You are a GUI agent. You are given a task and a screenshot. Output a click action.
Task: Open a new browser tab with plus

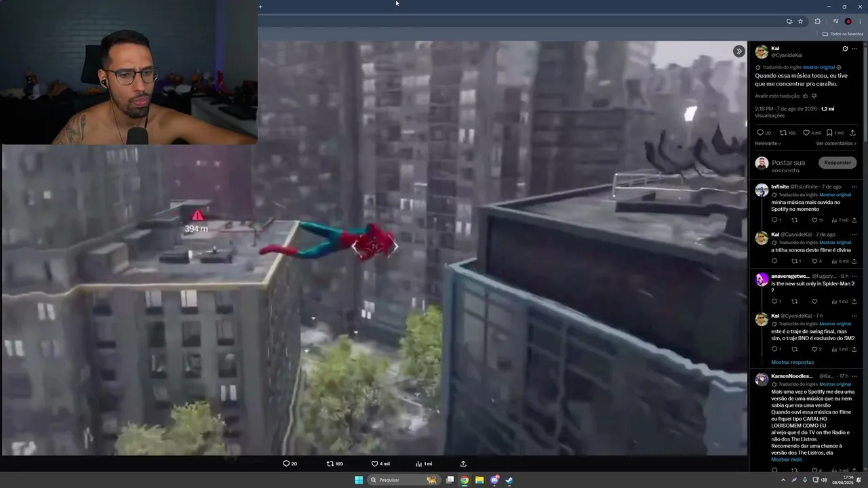[260, 7]
